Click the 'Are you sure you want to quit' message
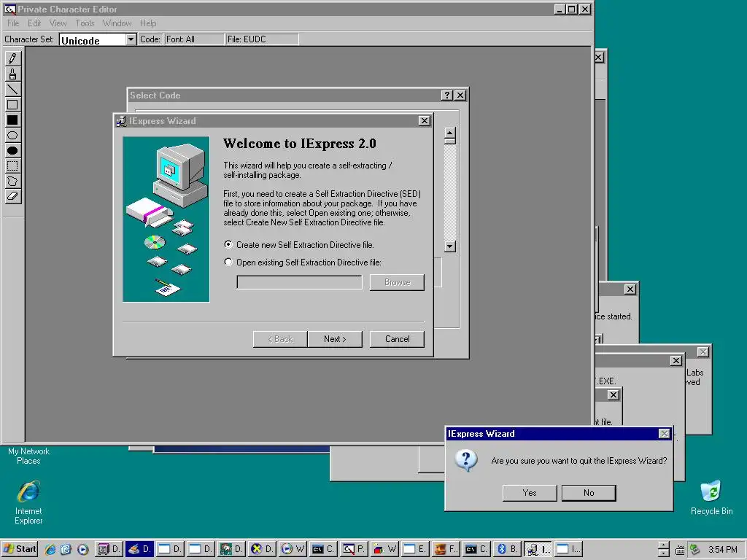The image size is (747, 560). click(x=578, y=461)
